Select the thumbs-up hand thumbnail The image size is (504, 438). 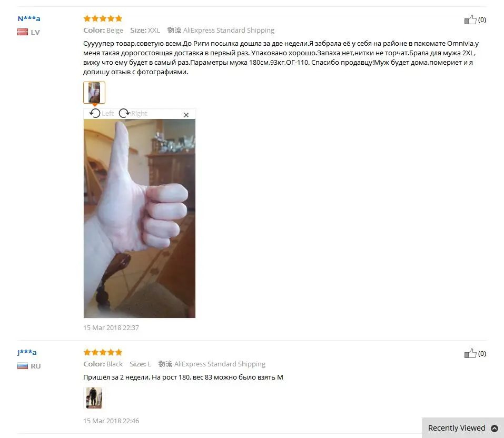[x=94, y=93]
